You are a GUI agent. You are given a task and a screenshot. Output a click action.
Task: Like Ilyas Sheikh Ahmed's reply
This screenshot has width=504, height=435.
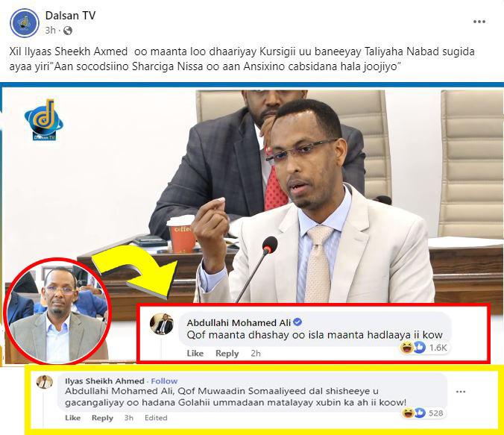pos(72,418)
